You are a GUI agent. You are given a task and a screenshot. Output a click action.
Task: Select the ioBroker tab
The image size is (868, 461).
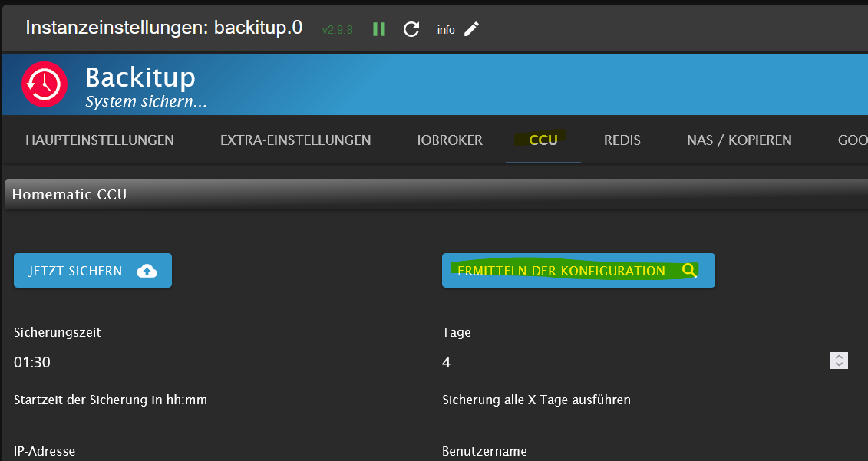[x=450, y=140]
